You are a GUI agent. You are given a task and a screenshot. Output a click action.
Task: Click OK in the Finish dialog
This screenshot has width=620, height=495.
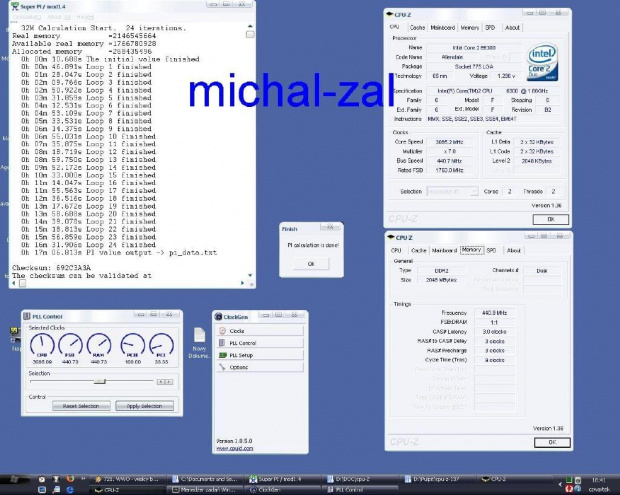pos(310,263)
